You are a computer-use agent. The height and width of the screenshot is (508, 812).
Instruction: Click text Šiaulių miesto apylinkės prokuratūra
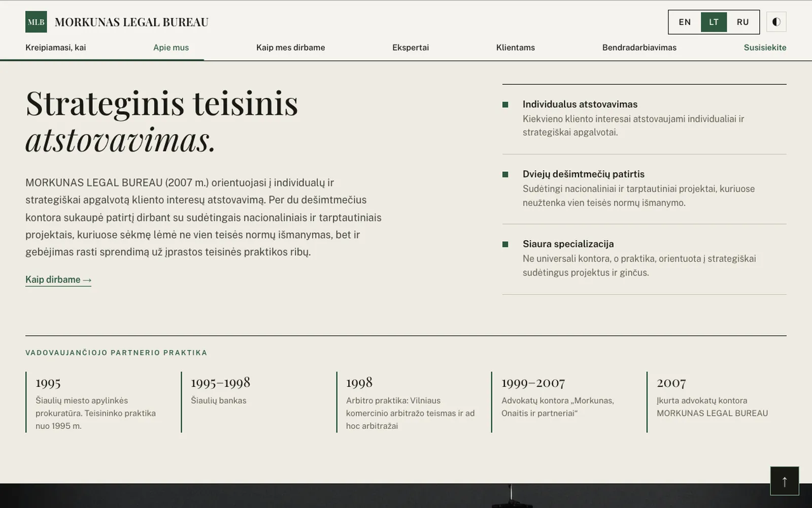click(x=82, y=407)
